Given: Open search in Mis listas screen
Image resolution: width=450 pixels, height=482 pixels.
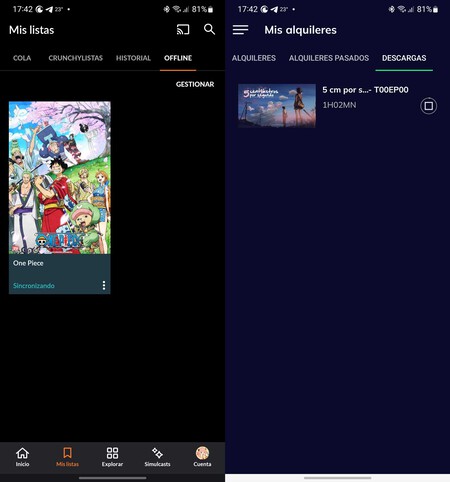Looking at the screenshot, I should coord(209,29).
